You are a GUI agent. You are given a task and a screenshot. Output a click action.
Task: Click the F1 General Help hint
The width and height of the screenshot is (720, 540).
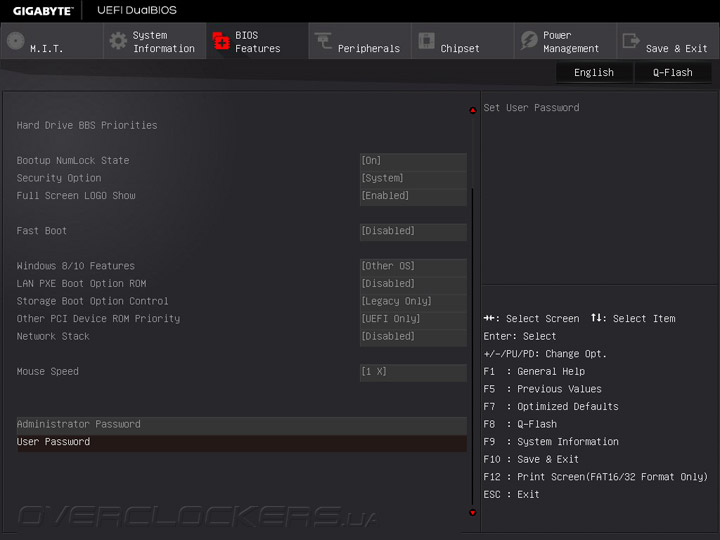[534, 372]
